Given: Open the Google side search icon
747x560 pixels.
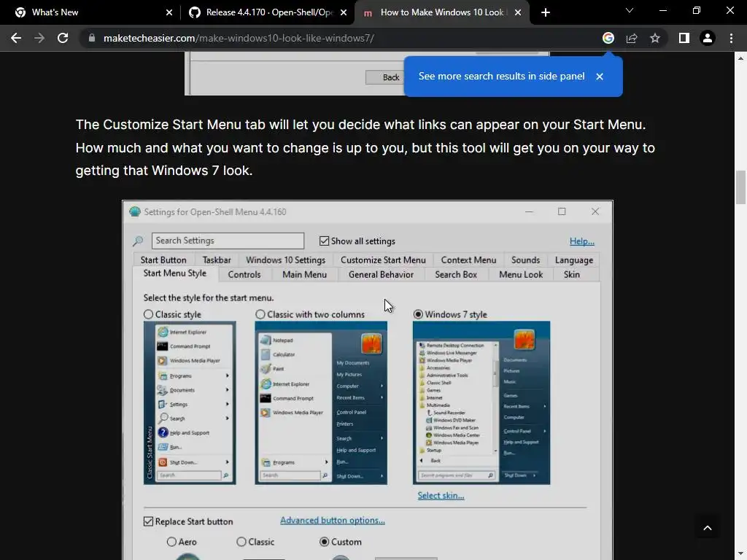Looking at the screenshot, I should click(x=608, y=38).
